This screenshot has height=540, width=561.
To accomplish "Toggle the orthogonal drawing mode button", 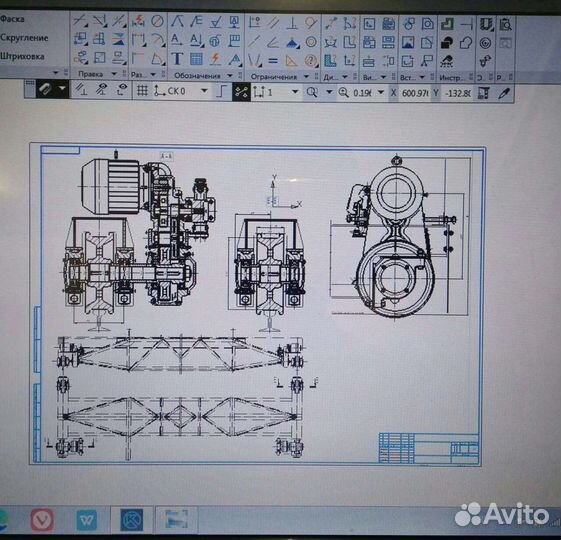I will (222, 92).
